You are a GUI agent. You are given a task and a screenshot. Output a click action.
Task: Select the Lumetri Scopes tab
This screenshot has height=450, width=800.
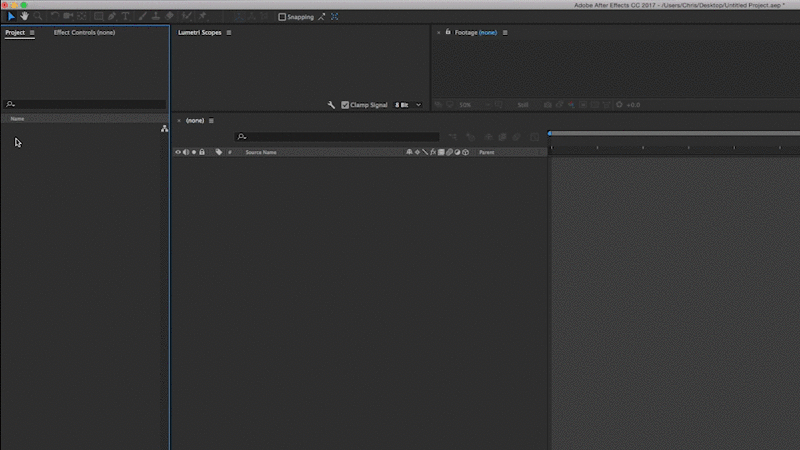[199, 33]
